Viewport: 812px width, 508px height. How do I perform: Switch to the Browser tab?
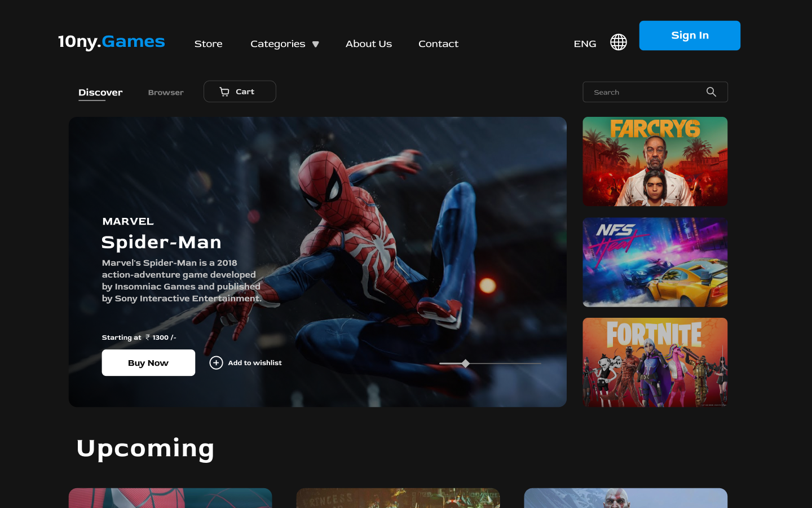[166, 93]
